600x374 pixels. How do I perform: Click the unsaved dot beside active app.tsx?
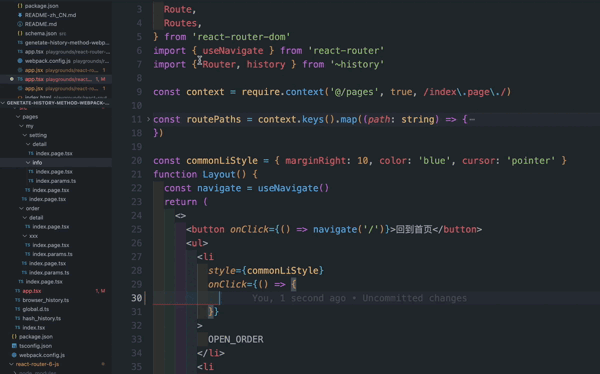point(12,79)
